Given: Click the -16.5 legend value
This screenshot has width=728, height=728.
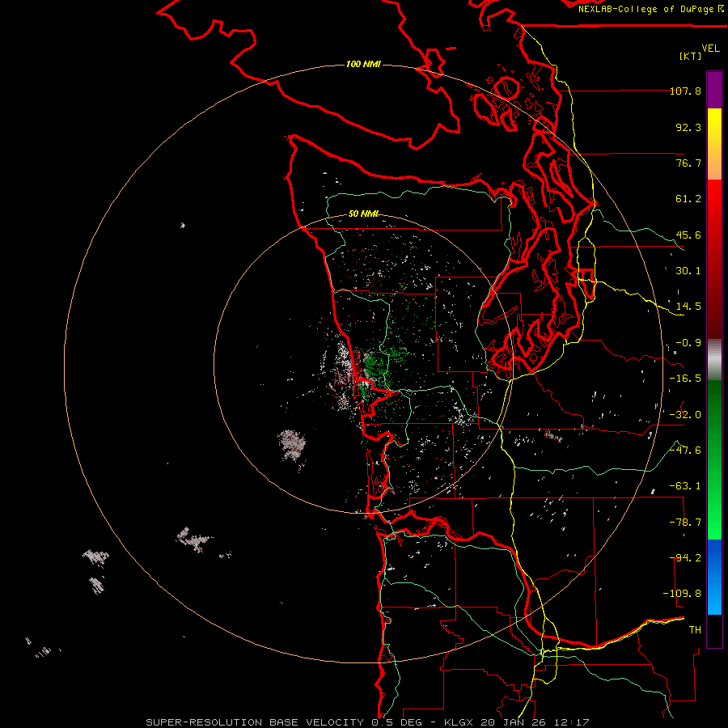Looking at the screenshot, I should (685, 379).
